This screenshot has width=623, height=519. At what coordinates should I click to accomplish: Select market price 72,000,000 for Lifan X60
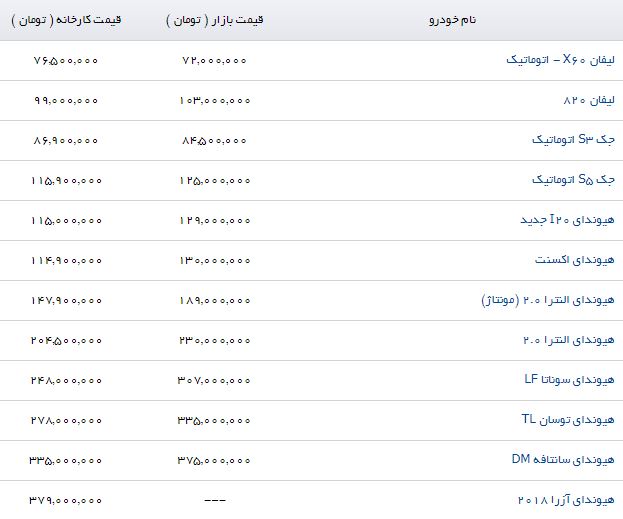(215, 60)
